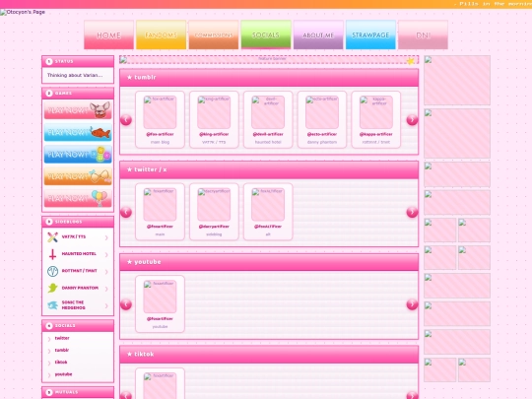532x399 pixels.
Task: Expand the Sonic the Hedgehog row chevron
Action: pos(106,305)
